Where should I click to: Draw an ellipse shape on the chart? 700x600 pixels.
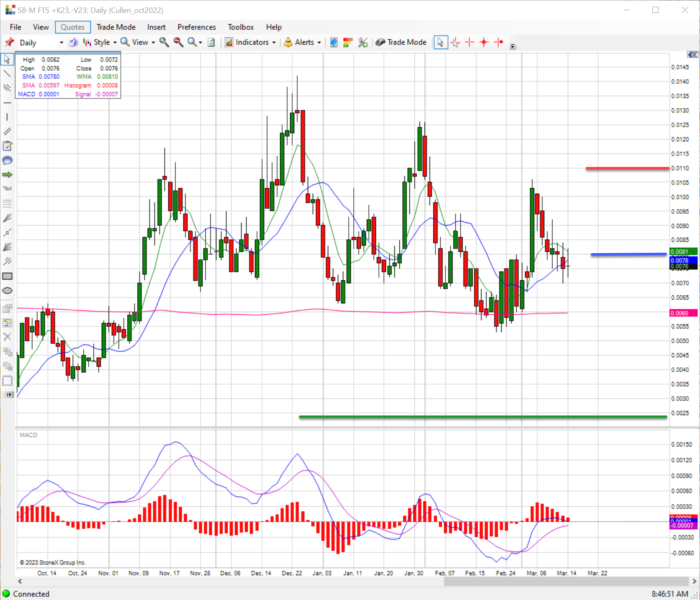[x=7, y=291]
